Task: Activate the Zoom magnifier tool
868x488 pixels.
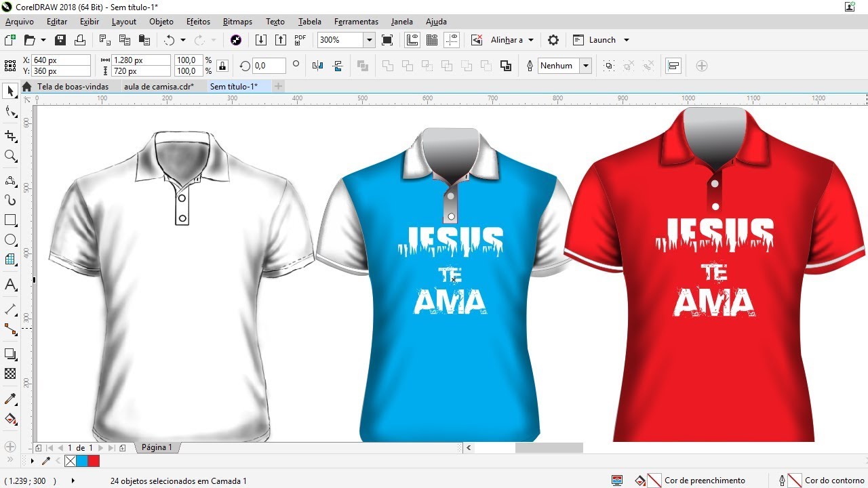Action: (10, 156)
